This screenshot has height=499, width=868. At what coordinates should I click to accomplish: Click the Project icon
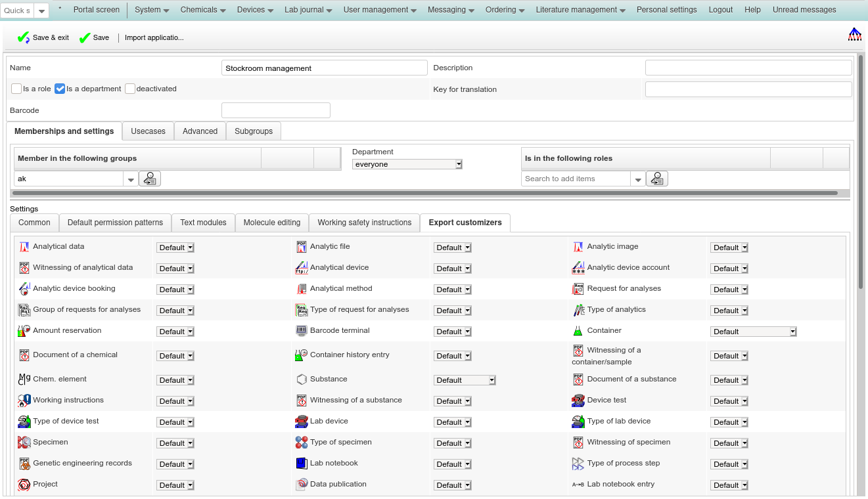tap(24, 485)
